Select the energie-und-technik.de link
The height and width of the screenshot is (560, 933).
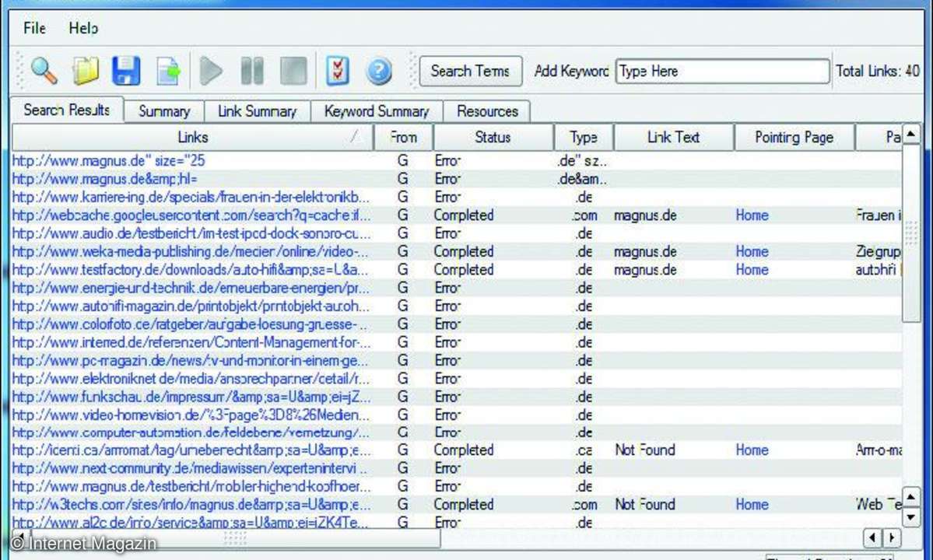[x=191, y=288]
